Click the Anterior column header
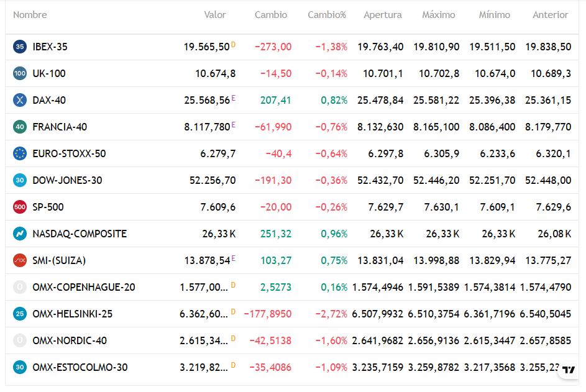This screenshot has height=392, width=586. (550, 14)
